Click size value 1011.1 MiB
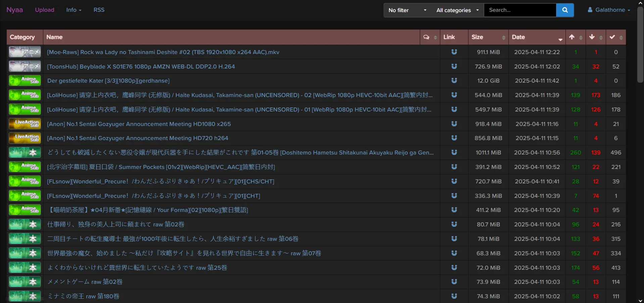 (x=488, y=153)
